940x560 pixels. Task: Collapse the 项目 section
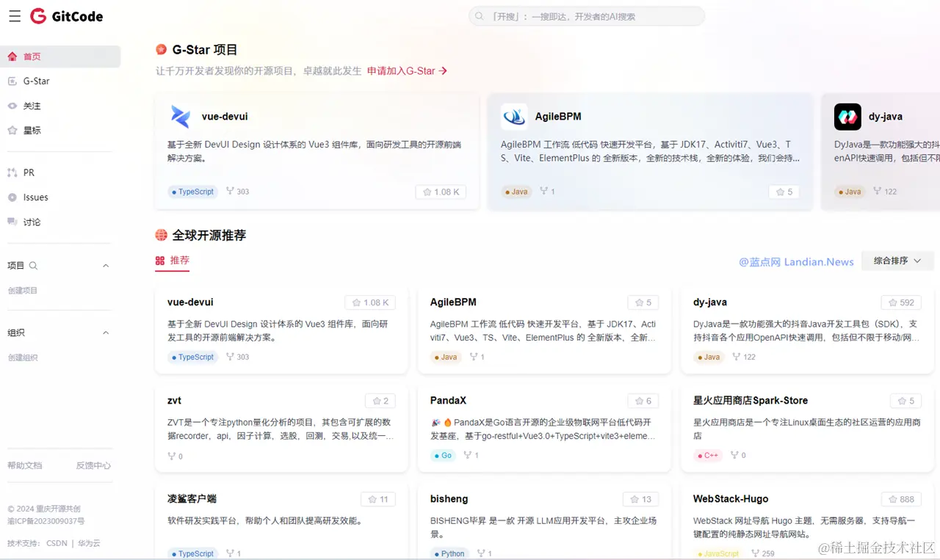point(105,265)
